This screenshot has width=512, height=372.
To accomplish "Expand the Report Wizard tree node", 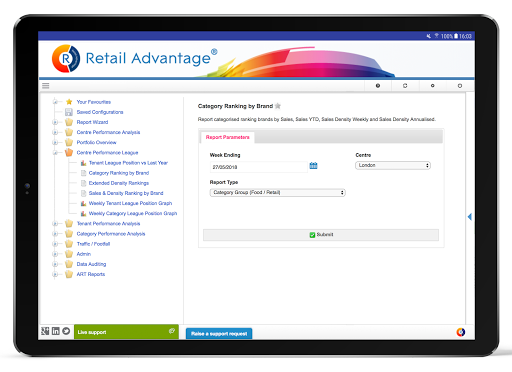I will pyautogui.click(x=55, y=122).
